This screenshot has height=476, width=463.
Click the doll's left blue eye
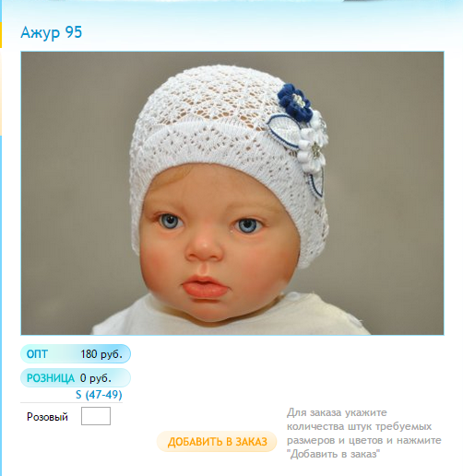click(x=248, y=225)
